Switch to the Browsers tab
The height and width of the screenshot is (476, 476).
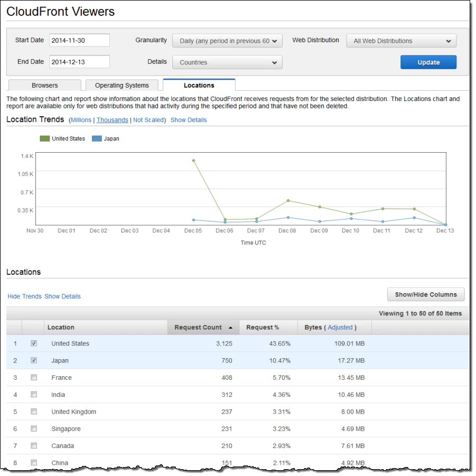click(x=44, y=85)
